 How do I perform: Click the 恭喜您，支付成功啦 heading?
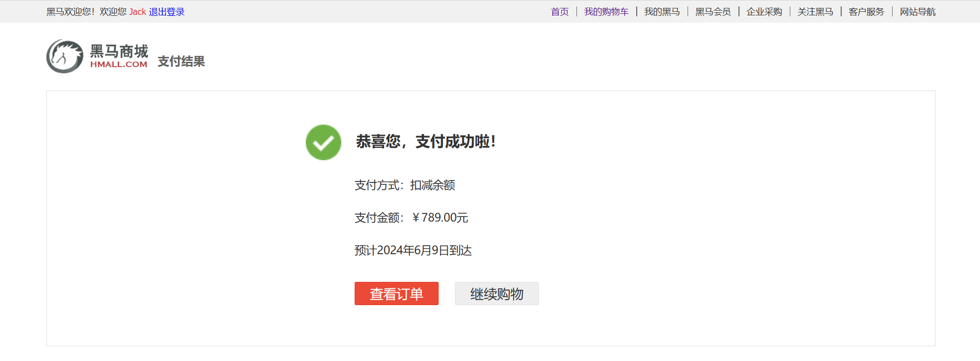pyautogui.click(x=425, y=142)
